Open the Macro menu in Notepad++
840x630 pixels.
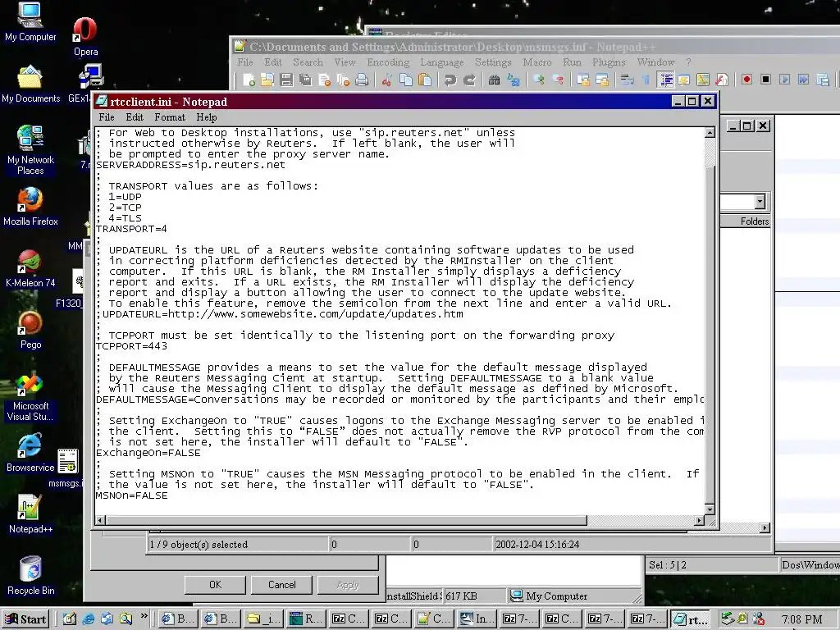(536, 62)
